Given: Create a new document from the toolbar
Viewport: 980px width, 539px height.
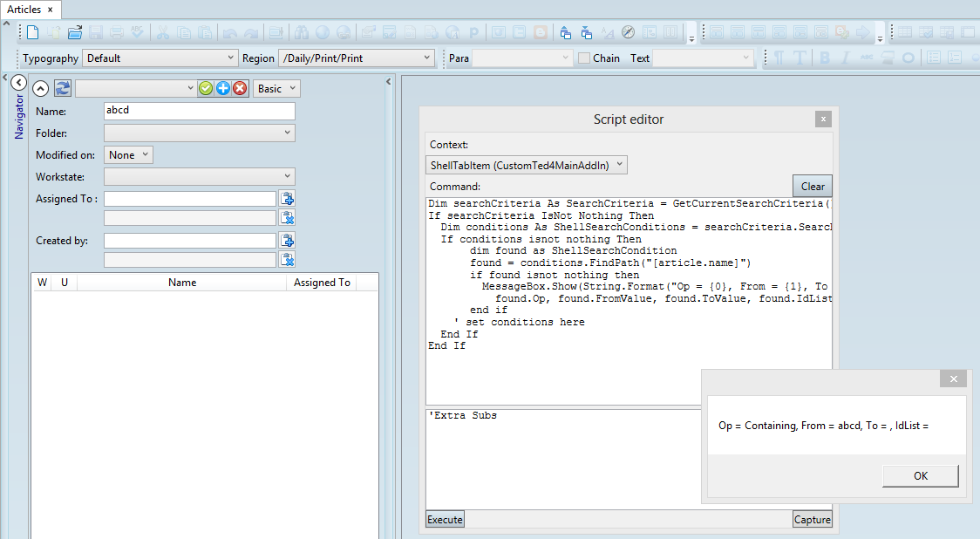Looking at the screenshot, I should (x=32, y=32).
